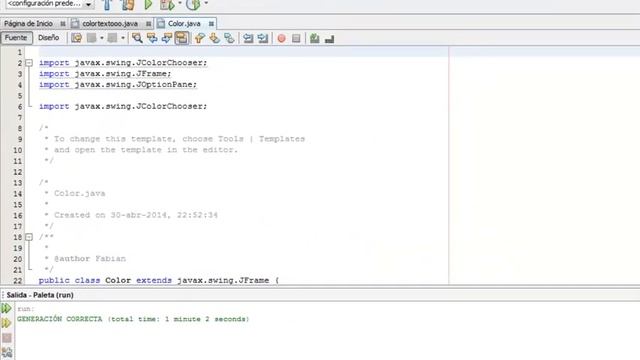
Task: Click 'Created on 30-abr-2014' comment line
Action: pyautogui.click(x=136, y=215)
